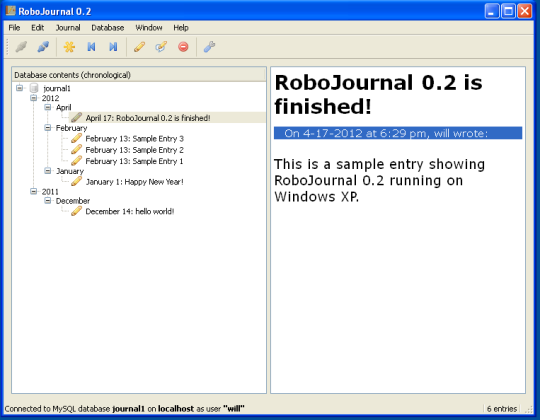Open the Help menu

[181, 28]
